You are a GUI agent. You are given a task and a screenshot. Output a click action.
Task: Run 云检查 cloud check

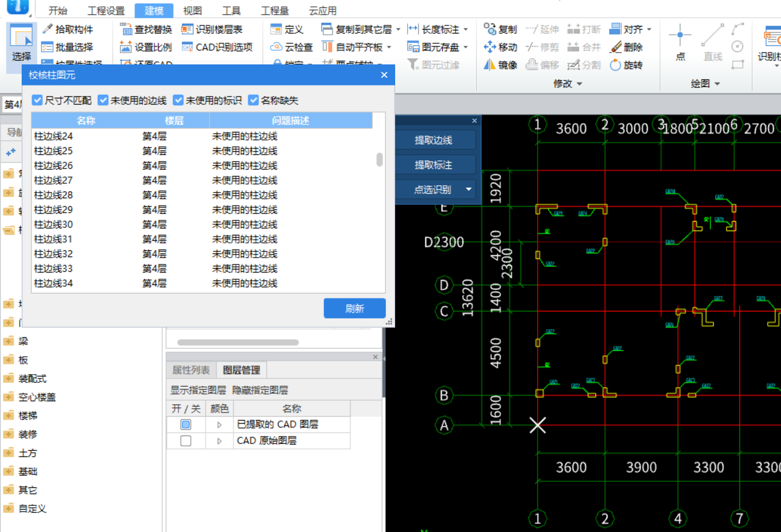click(292, 47)
